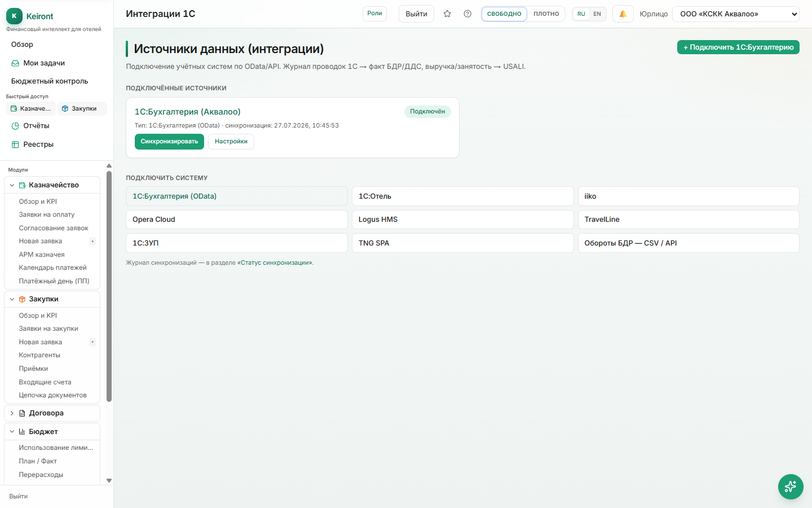Click the green Keiront K logo

click(14, 16)
